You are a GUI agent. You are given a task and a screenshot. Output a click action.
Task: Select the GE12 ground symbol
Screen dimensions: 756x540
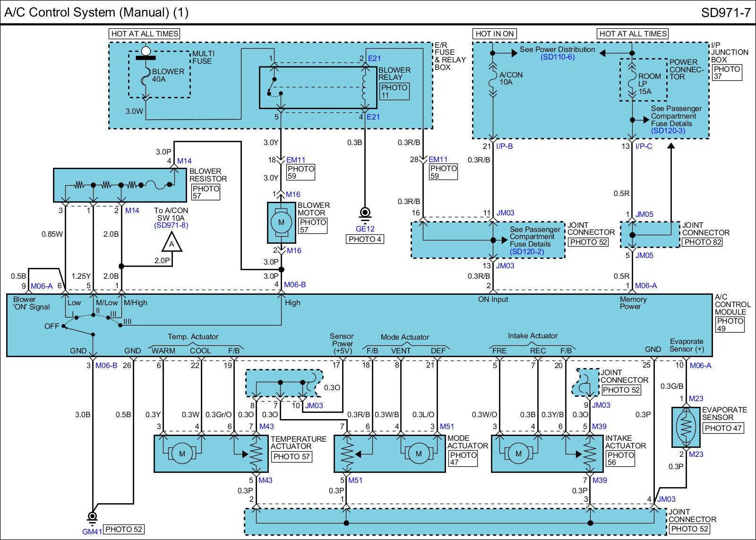(x=365, y=214)
